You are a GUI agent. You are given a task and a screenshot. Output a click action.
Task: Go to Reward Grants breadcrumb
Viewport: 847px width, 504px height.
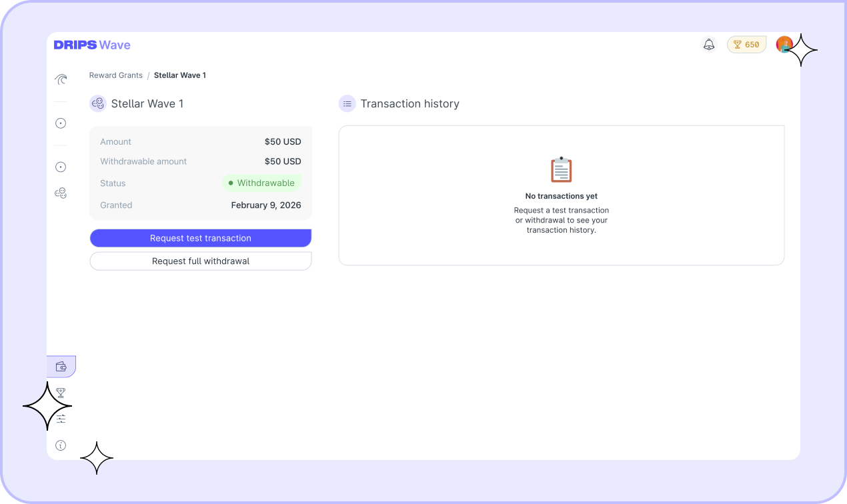[x=116, y=75]
